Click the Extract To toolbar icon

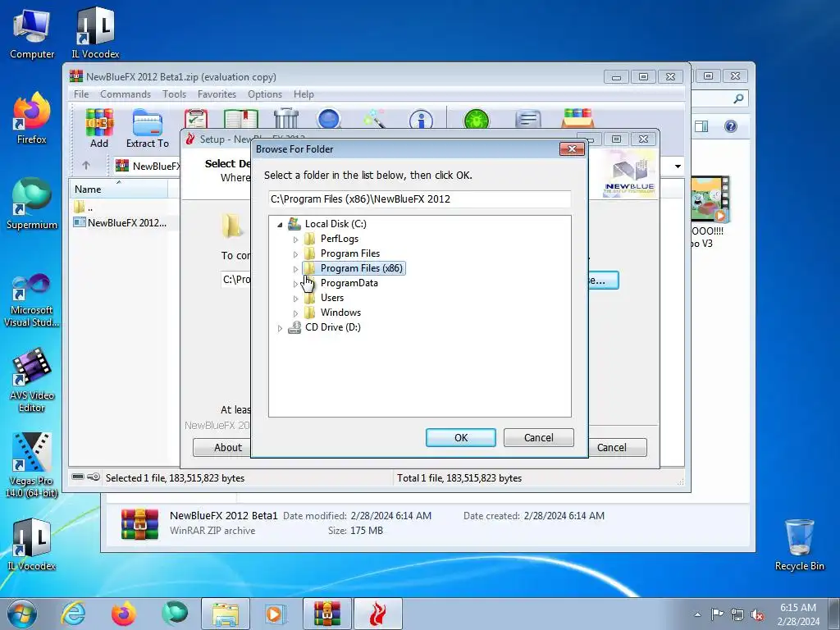coord(148,127)
